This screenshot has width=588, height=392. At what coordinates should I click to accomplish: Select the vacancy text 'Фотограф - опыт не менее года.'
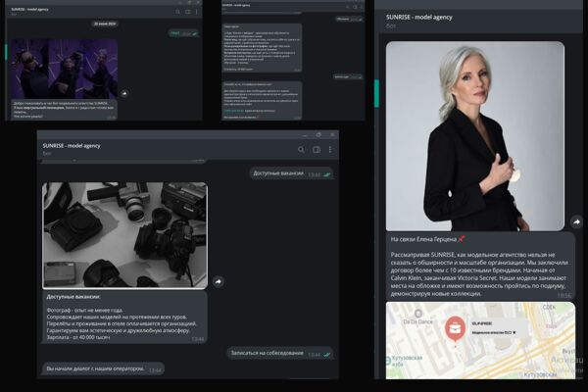coord(84,311)
